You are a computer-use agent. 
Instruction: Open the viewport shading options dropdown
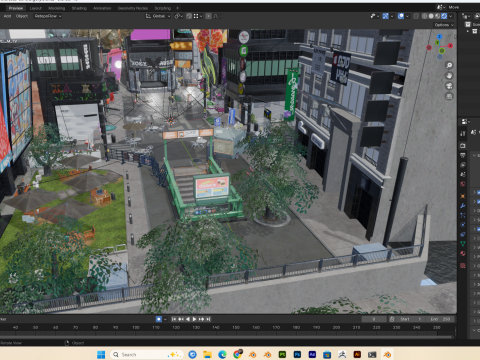[x=451, y=16]
